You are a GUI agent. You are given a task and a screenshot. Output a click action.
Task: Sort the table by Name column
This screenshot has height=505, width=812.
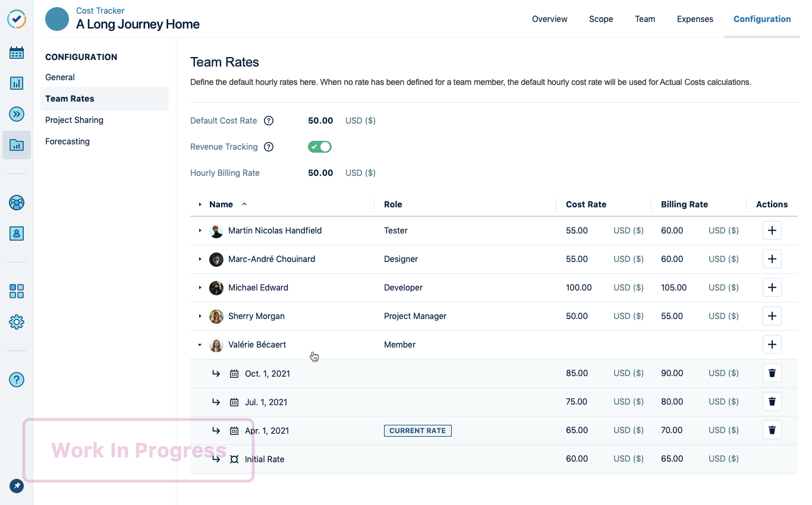point(221,204)
